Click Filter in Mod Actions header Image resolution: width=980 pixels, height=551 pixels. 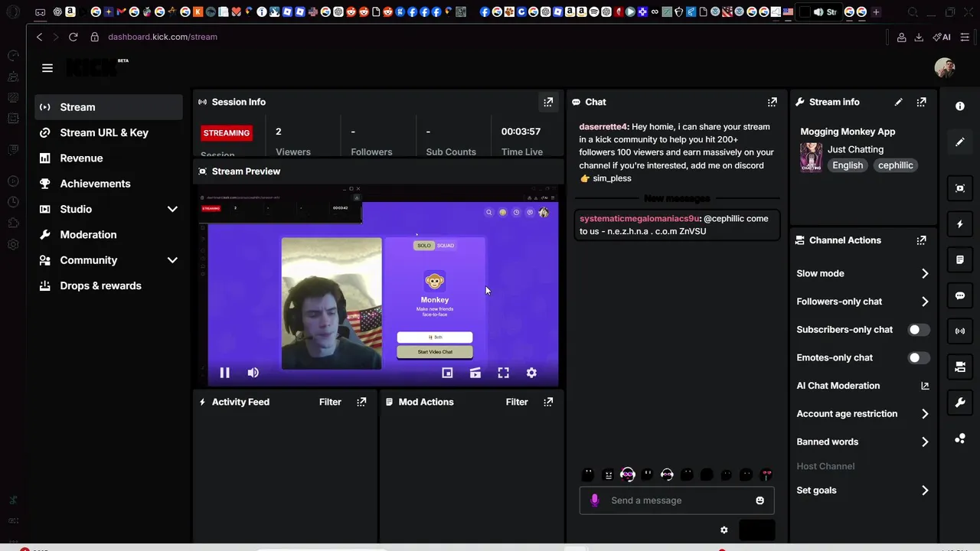point(517,402)
